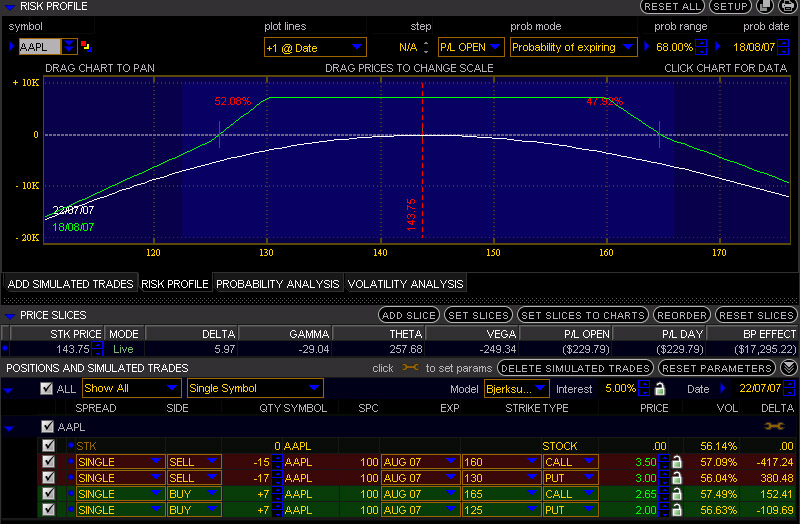This screenshot has height=524, width=800.
Task: Click the Delete Simulated Trades button
Action: point(576,368)
